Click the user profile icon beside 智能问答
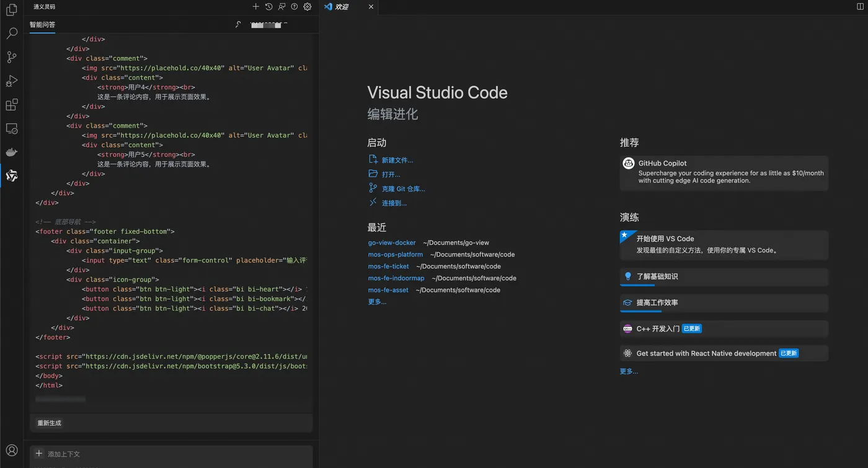The width and height of the screenshot is (868, 468). pyautogui.click(x=239, y=25)
